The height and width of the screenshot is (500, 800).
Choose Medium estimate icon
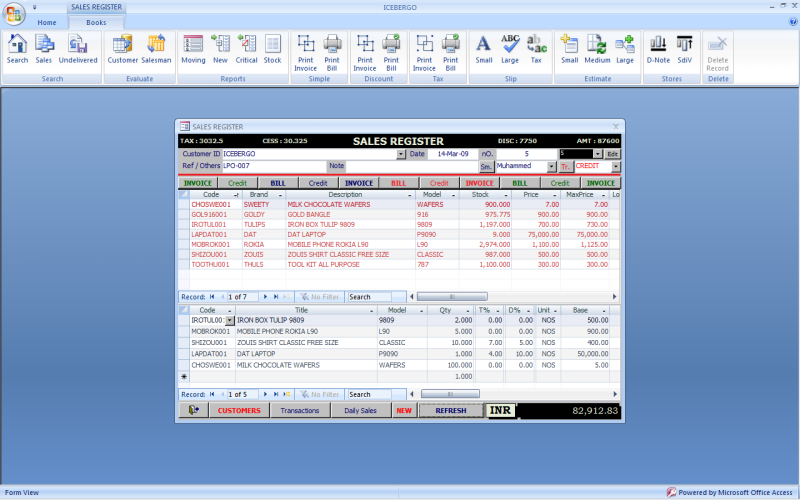(x=597, y=49)
